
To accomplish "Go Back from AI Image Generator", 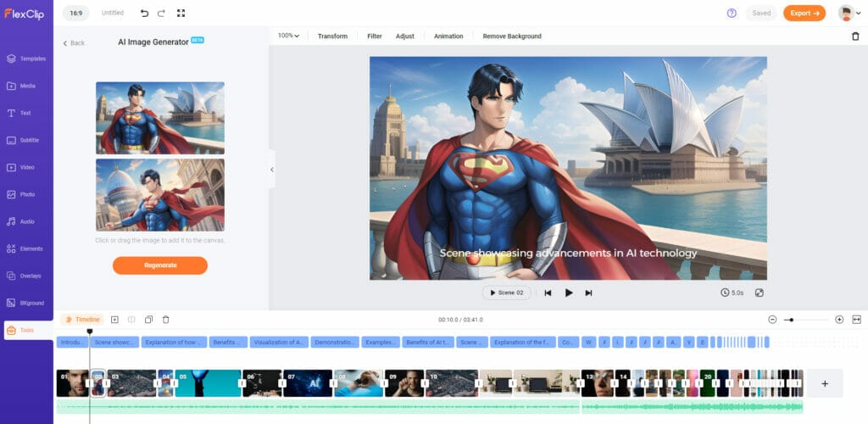I will (74, 43).
